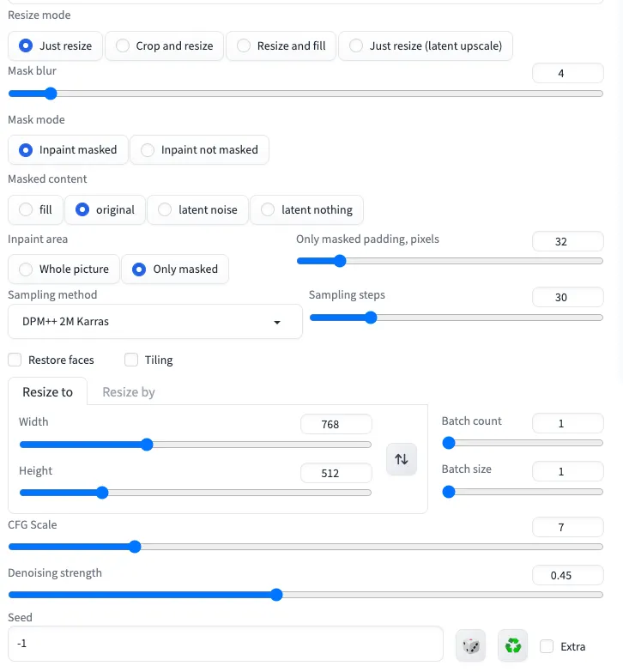623x672 pixels.
Task: Check the Extra seed checkbox
Action: 547,646
